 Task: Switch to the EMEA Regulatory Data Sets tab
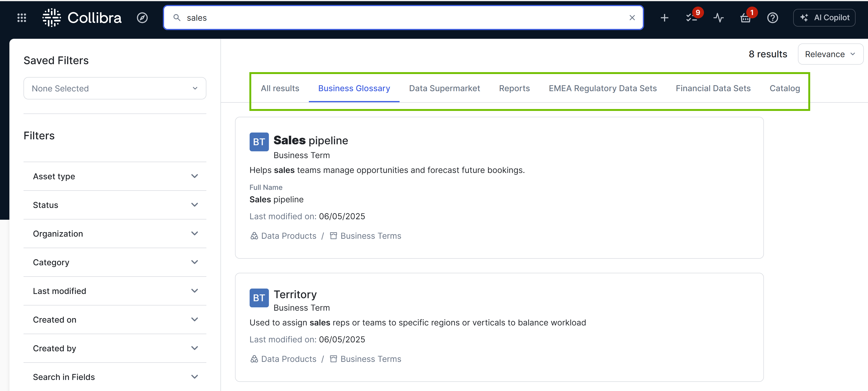(x=602, y=88)
